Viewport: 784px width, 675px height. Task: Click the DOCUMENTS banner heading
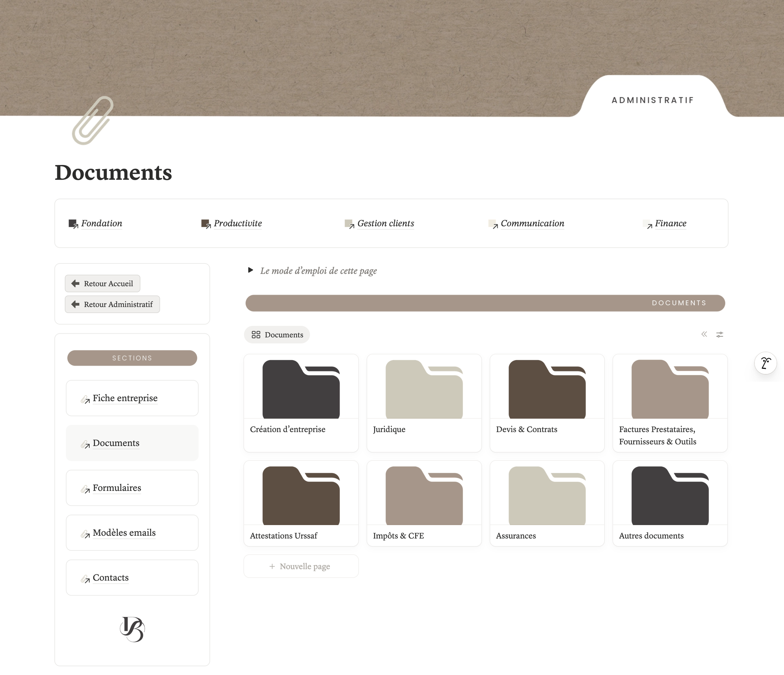[x=679, y=303]
